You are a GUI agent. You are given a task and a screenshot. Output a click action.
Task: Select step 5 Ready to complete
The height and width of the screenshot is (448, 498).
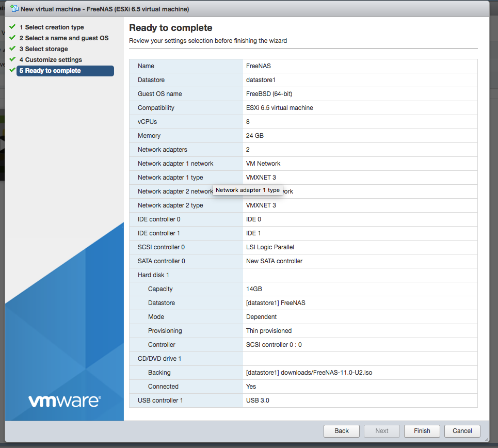[65, 71]
